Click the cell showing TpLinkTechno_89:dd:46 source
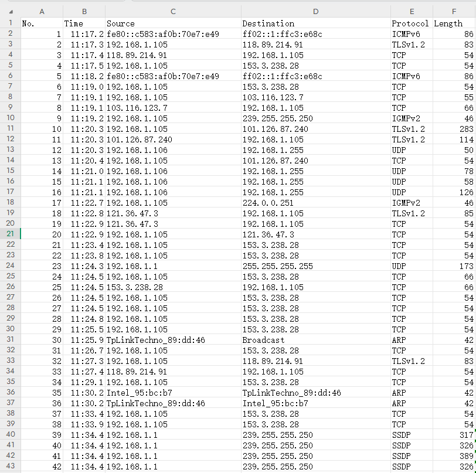The height and width of the screenshot is (473, 476). point(172,339)
